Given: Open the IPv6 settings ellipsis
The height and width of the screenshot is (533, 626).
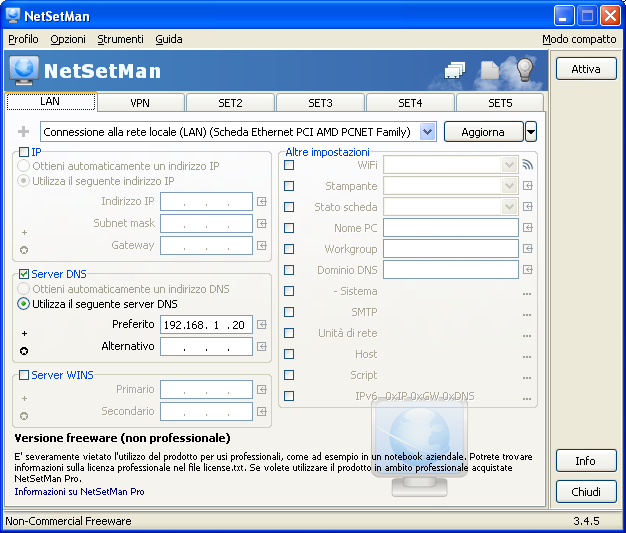Looking at the screenshot, I should (x=527, y=398).
